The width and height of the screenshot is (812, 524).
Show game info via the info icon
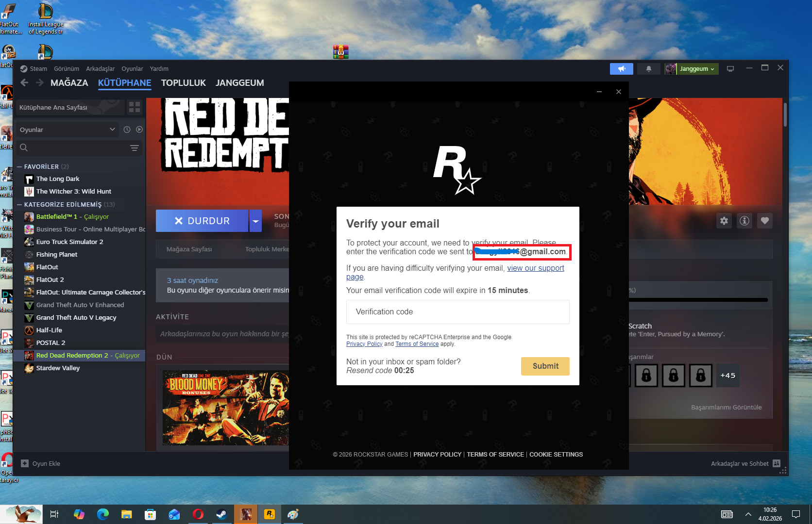click(744, 221)
